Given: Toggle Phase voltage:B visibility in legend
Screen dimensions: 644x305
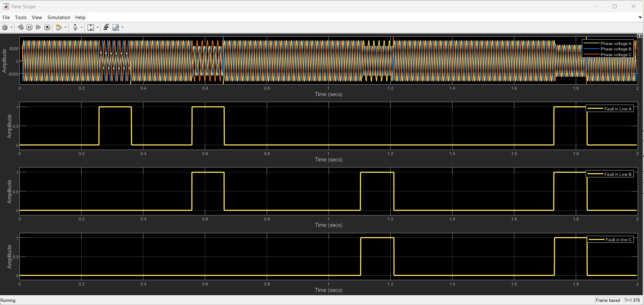Looking at the screenshot, I should pyautogui.click(x=608, y=49).
